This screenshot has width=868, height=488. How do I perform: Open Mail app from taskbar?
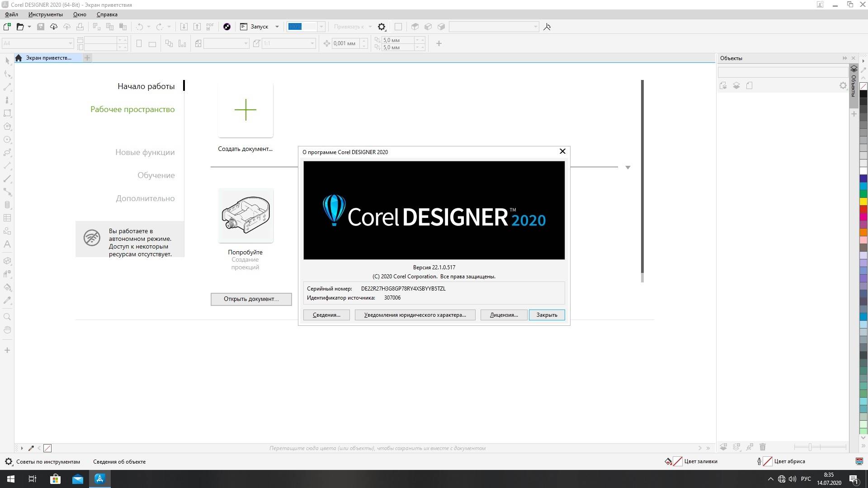pos(78,479)
